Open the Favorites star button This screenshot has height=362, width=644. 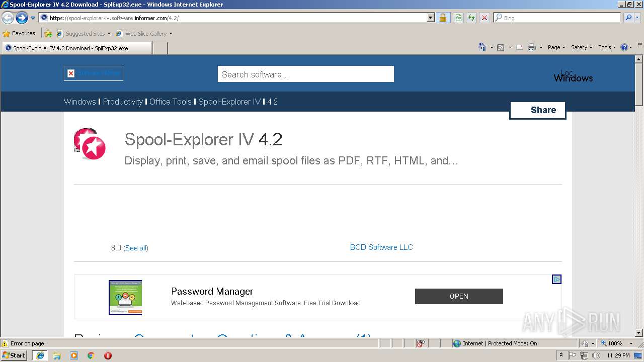point(19,34)
